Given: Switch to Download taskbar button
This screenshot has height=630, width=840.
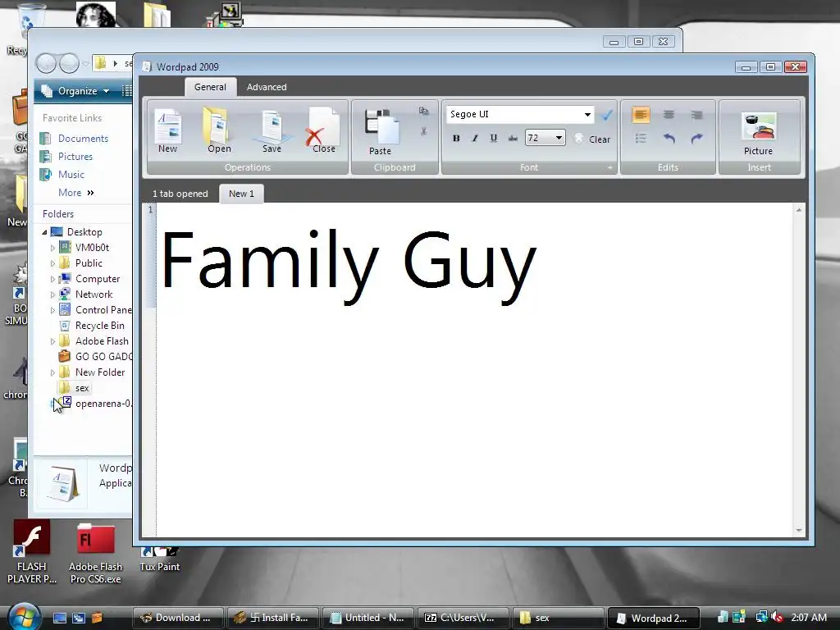Looking at the screenshot, I should (x=178, y=618).
